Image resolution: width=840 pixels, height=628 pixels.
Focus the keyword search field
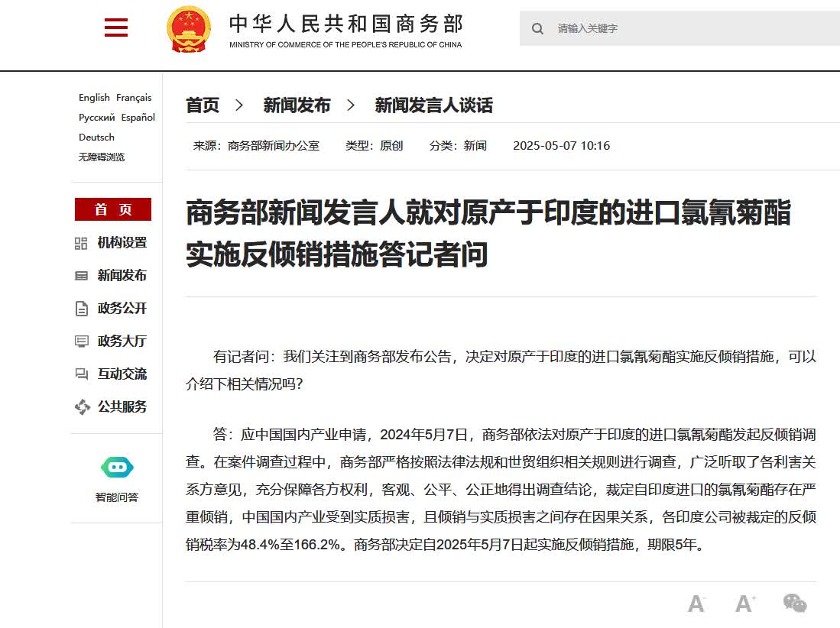(679, 28)
